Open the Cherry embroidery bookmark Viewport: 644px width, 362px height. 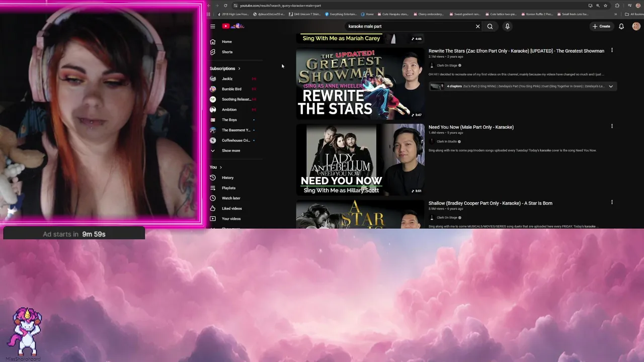429,14
